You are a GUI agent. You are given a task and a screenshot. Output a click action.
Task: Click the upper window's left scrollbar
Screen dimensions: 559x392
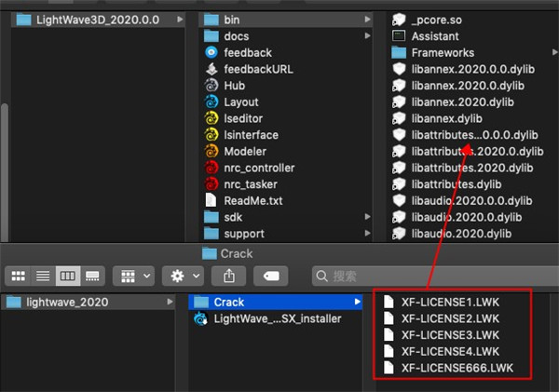point(5,172)
